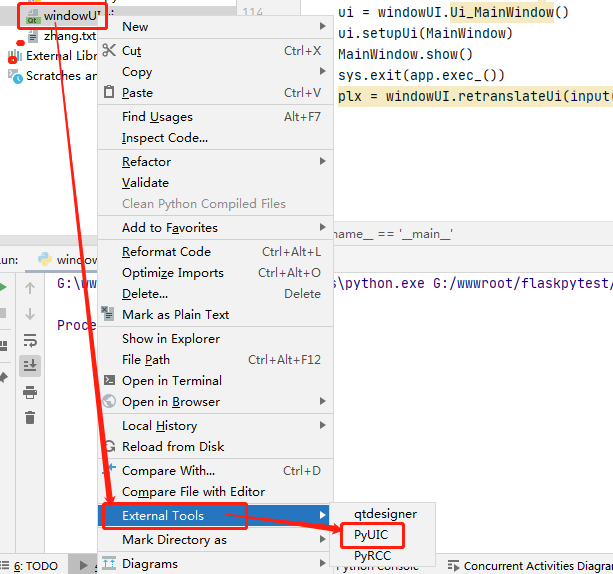
Task: Click the Up stack trace arrow
Action: (x=30, y=289)
